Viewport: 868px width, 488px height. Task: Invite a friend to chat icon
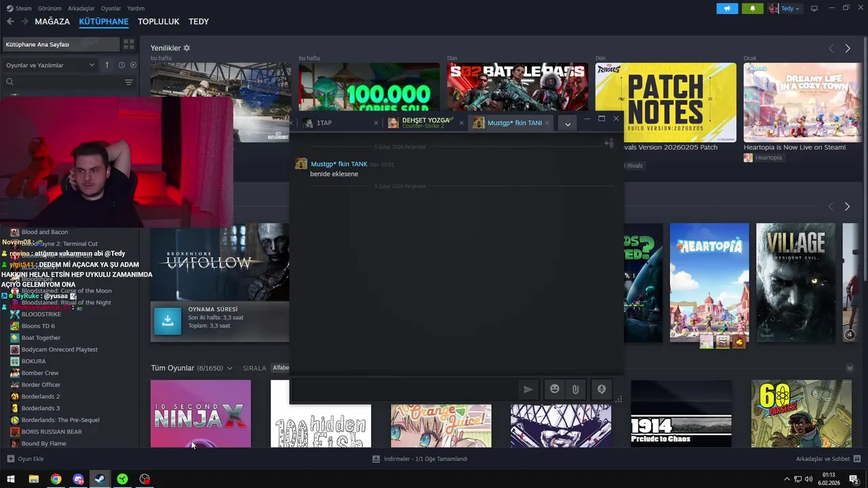[609, 143]
